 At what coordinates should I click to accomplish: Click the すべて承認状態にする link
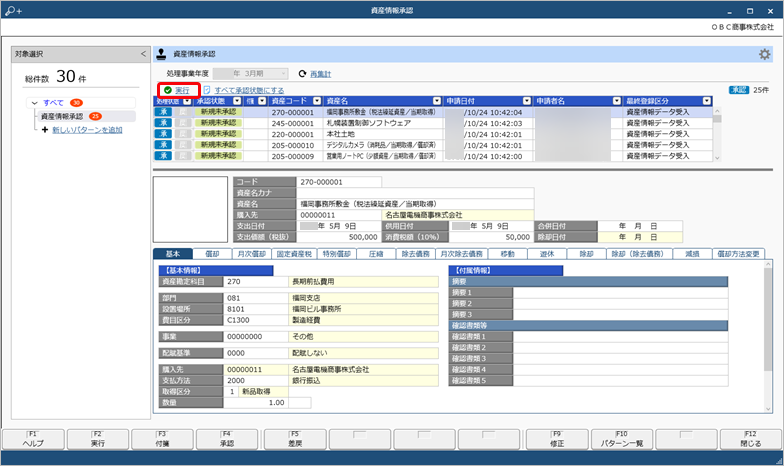pyautogui.click(x=250, y=90)
